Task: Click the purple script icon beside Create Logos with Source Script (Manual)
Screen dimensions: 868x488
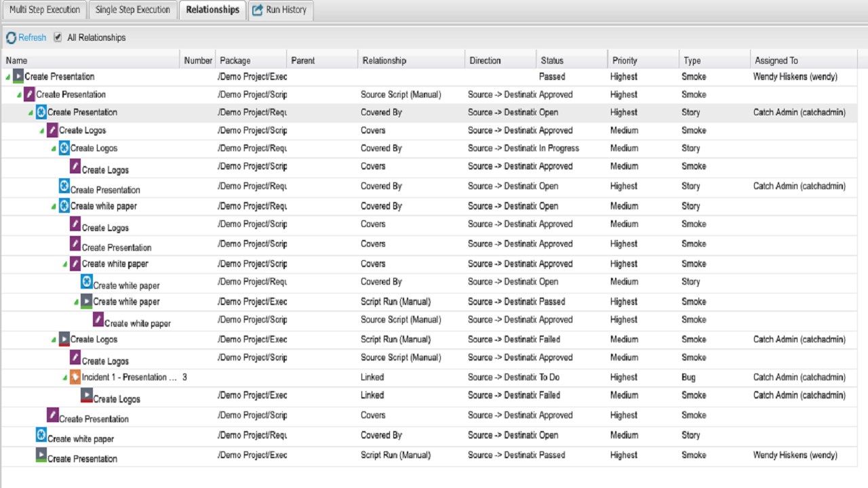Action: pyautogui.click(x=75, y=358)
